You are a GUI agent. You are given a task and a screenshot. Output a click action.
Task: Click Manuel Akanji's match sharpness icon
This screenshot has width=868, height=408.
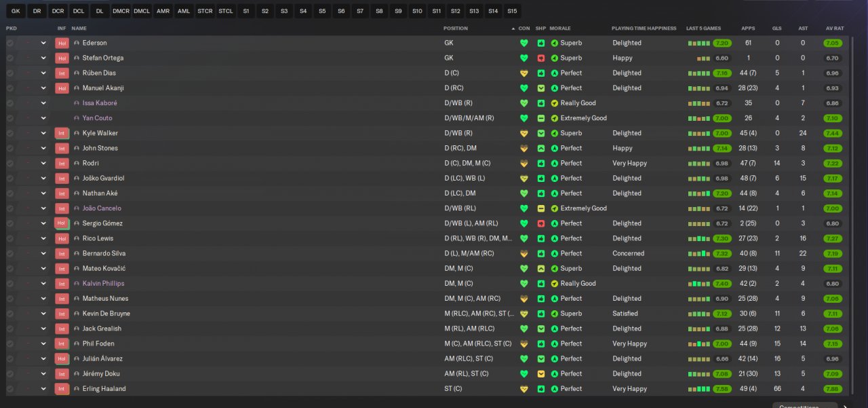point(541,88)
